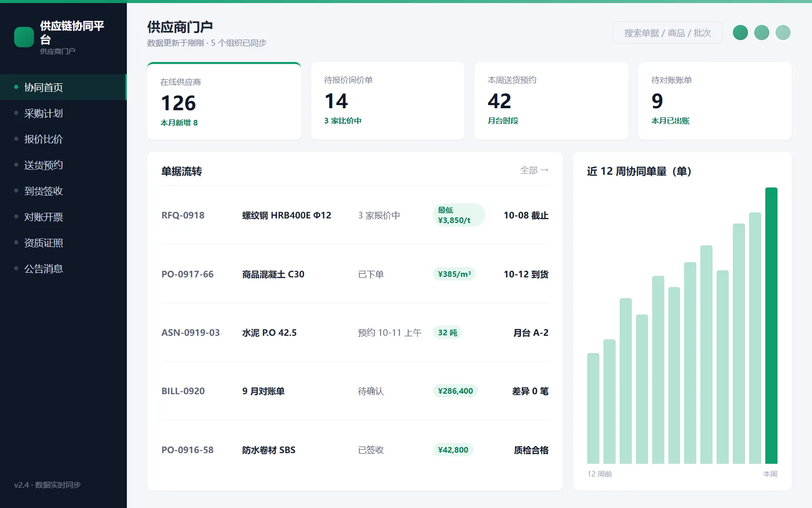Click the dark green 本周 chart bar
The height and width of the screenshot is (508, 812).
[x=771, y=326]
